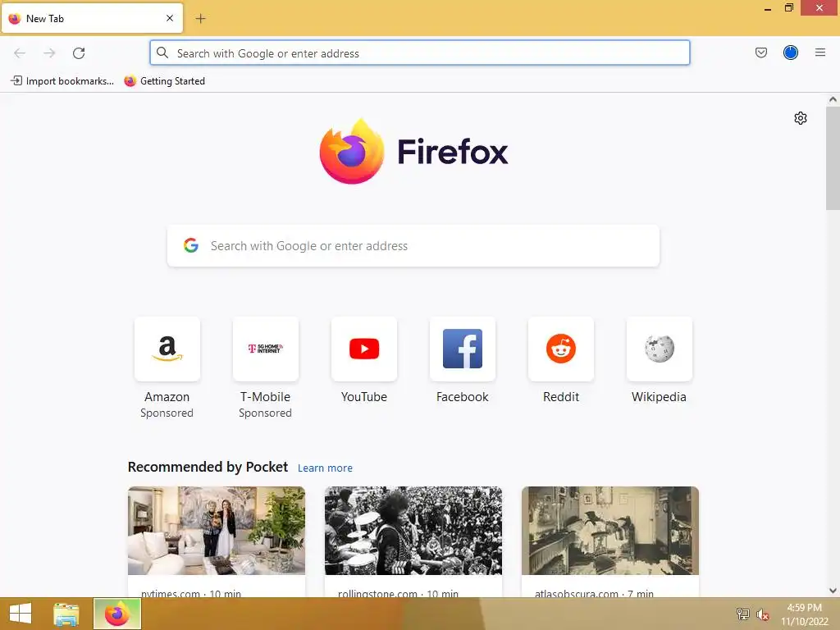The image size is (840, 630).
Task: Open File Explorer from the taskbar
Action: point(66,614)
